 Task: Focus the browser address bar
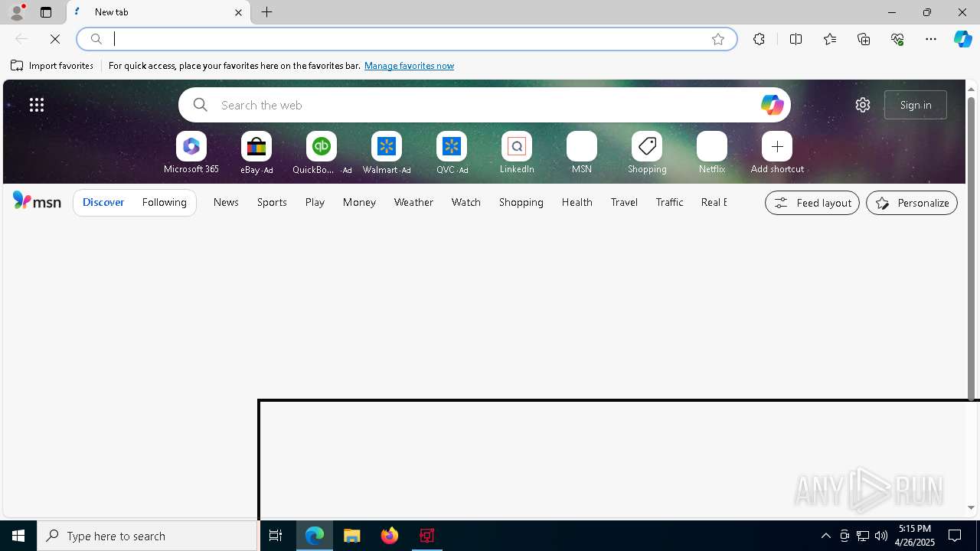tap(406, 39)
